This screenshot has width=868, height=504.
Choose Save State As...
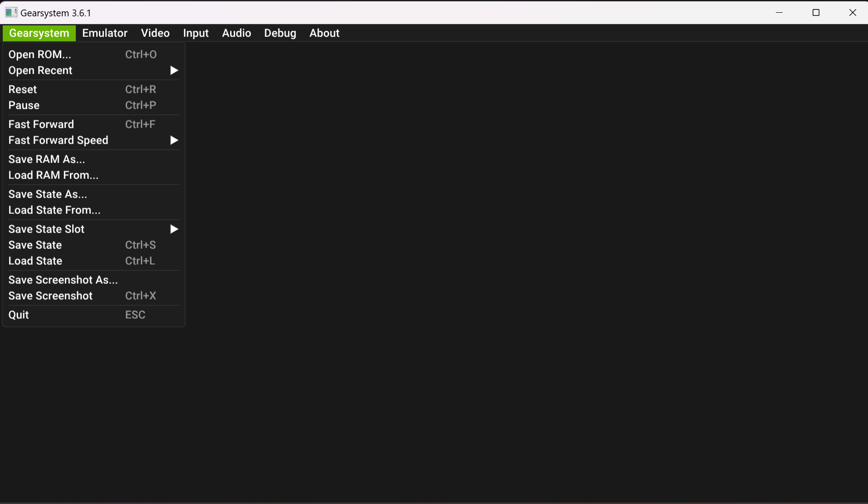pyautogui.click(x=94, y=194)
